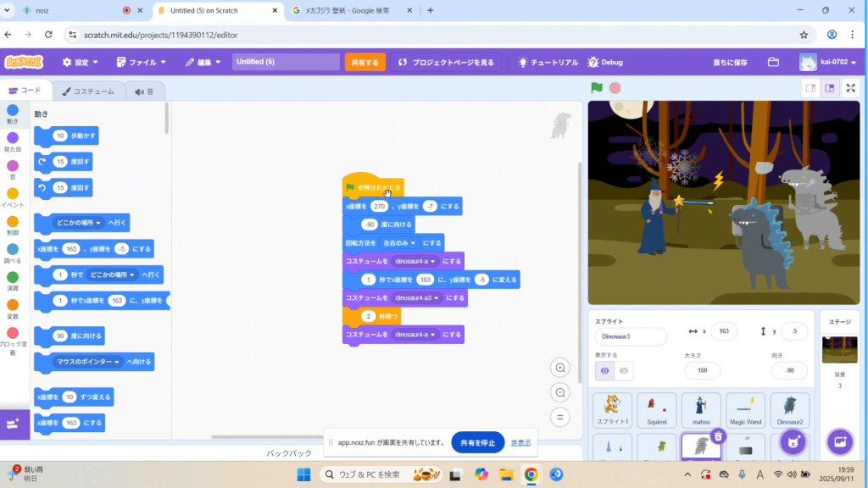Select the Magic Wand sprite thumbnail
This screenshot has width=868, height=488.
[746, 410]
